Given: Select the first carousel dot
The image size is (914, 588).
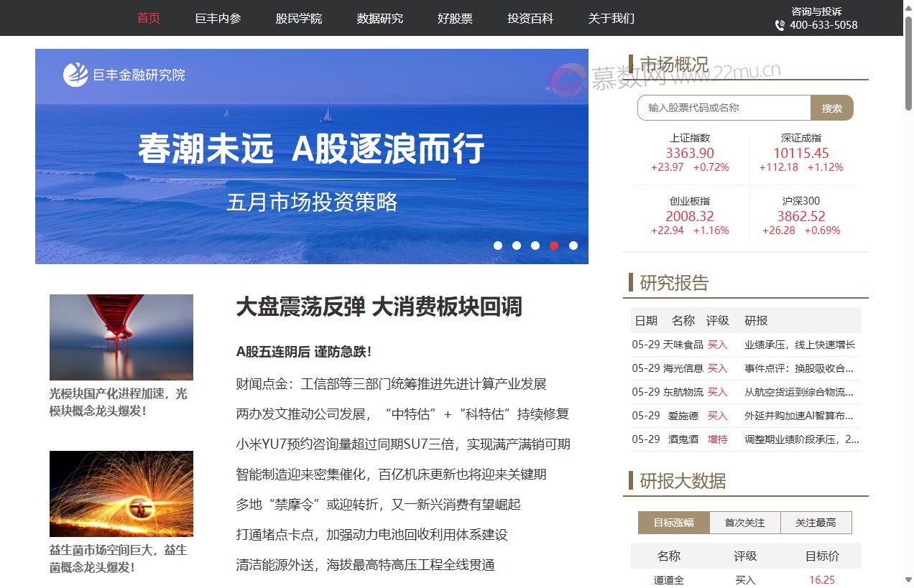Looking at the screenshot, I should coord(498,246).
